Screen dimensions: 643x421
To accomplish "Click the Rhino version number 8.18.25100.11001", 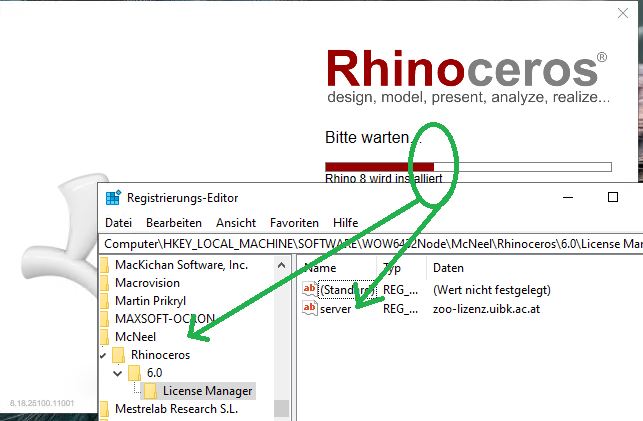I will (42, 403).
